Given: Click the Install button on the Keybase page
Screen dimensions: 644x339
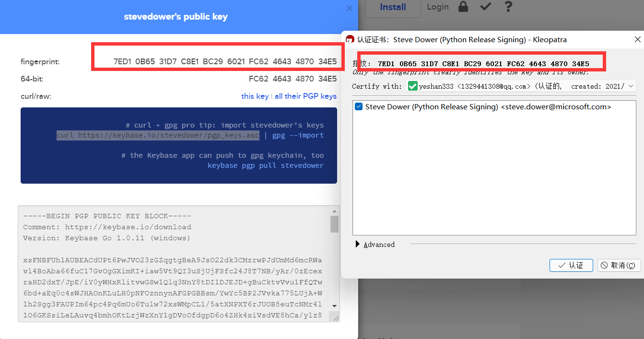Looking at the screenshot, I should pyautogui.click(x=393, y=7).
